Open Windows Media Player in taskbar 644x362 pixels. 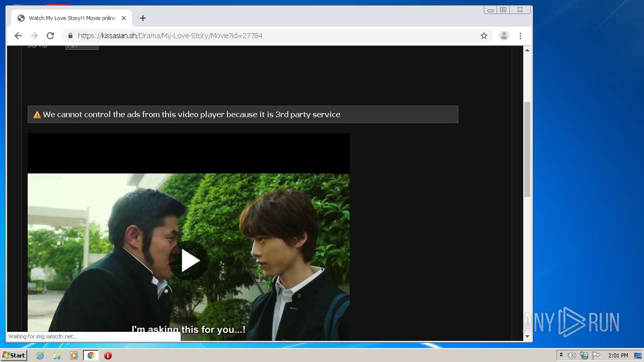coord(74,355)
